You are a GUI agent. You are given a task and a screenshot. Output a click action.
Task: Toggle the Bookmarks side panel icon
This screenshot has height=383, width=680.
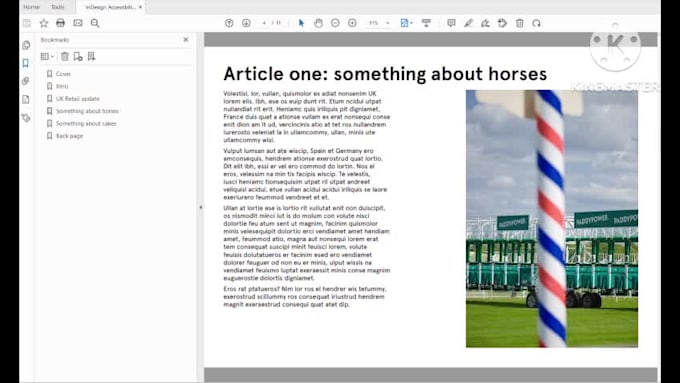(x=26, y=63)
